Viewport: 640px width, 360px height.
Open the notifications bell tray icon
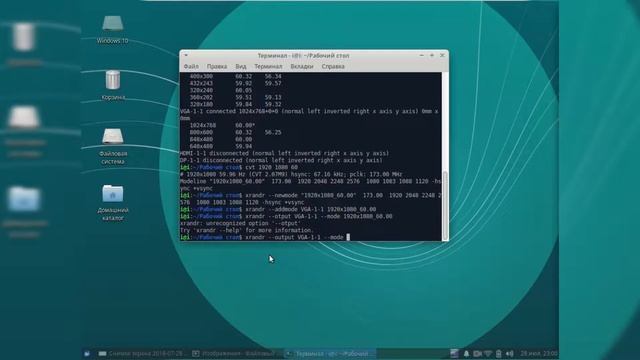(x=466, y=353)
